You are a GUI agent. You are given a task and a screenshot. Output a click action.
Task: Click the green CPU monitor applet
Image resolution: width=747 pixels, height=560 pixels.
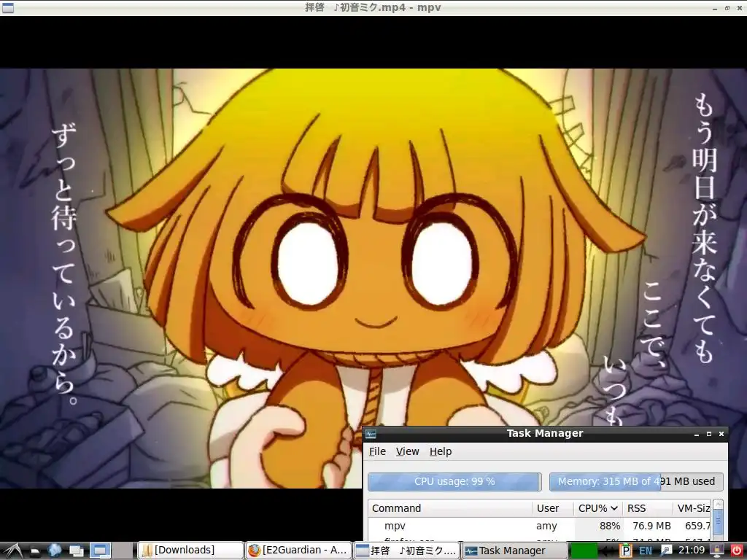click(x=584, y=551)
